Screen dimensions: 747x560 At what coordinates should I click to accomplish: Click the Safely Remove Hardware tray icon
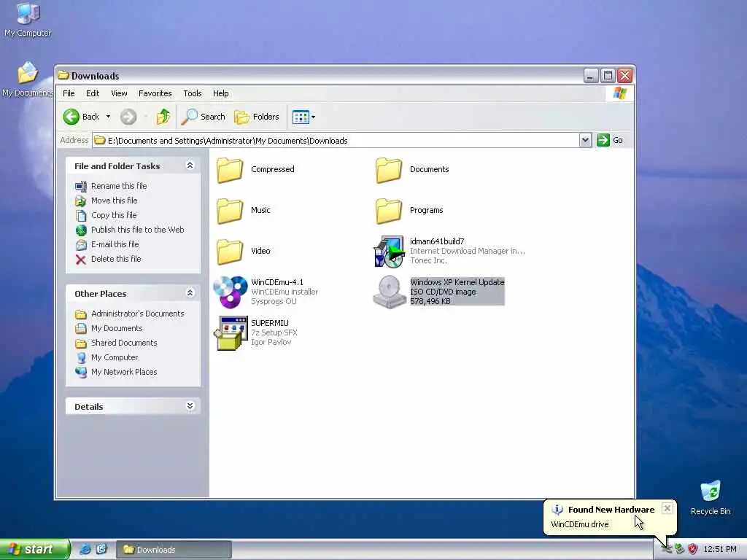[680, 549]
